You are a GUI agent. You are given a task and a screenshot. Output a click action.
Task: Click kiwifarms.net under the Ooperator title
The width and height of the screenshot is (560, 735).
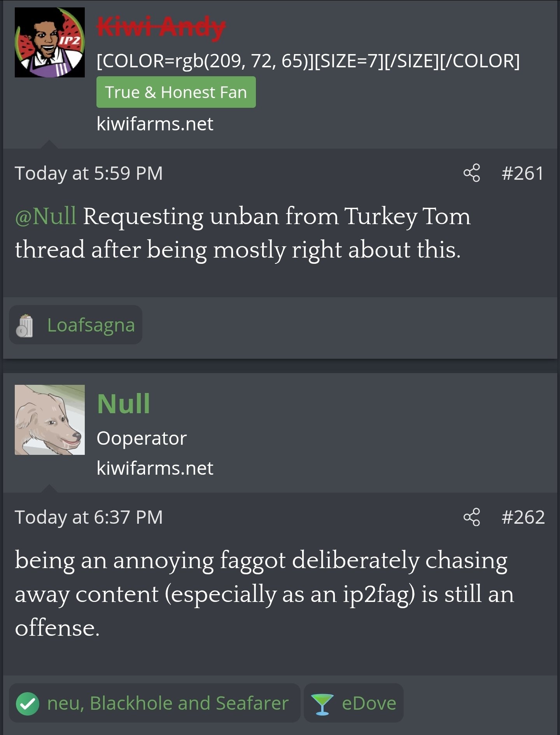[155, 468]
